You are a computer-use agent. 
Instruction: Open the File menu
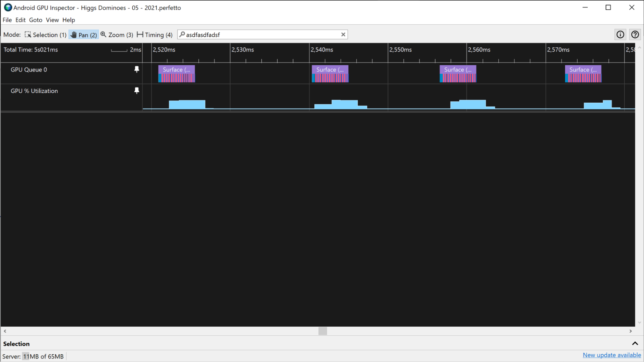[7, 19]
